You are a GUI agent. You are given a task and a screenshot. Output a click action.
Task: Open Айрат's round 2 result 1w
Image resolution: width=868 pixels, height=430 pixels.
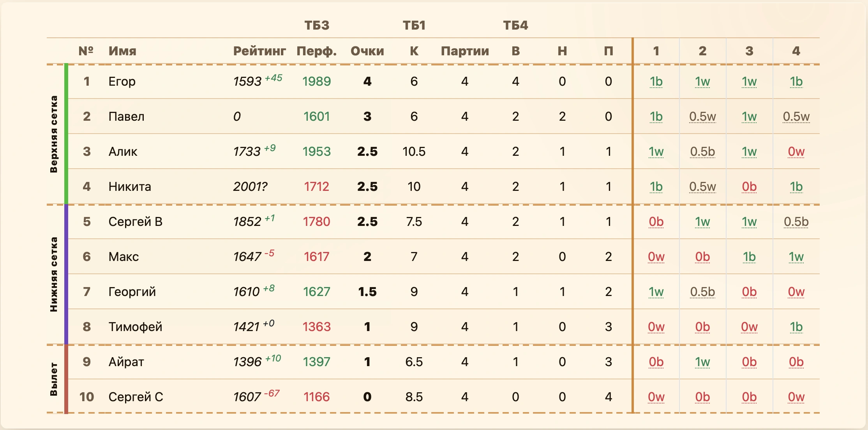point(702,362)
